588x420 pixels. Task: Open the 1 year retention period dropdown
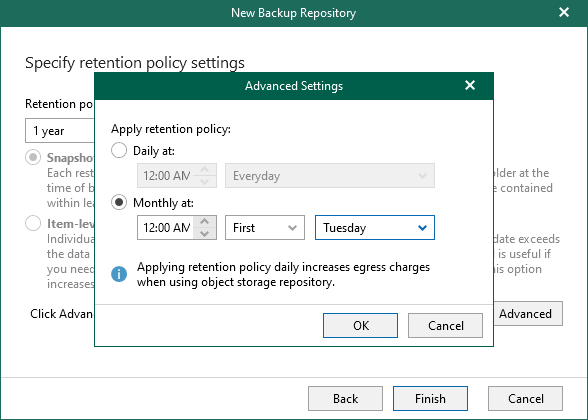[x=60, y=130]
